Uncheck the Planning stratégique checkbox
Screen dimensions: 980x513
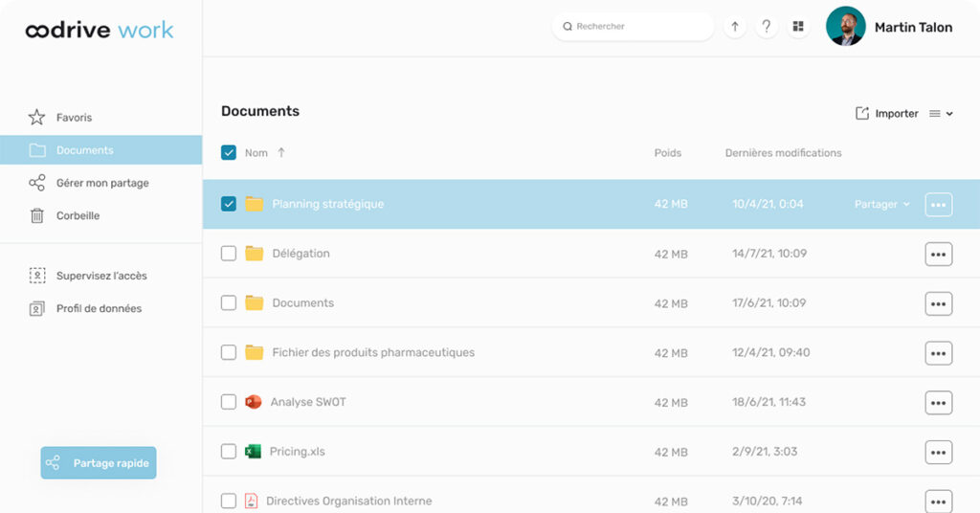click(x=229, y=204)
